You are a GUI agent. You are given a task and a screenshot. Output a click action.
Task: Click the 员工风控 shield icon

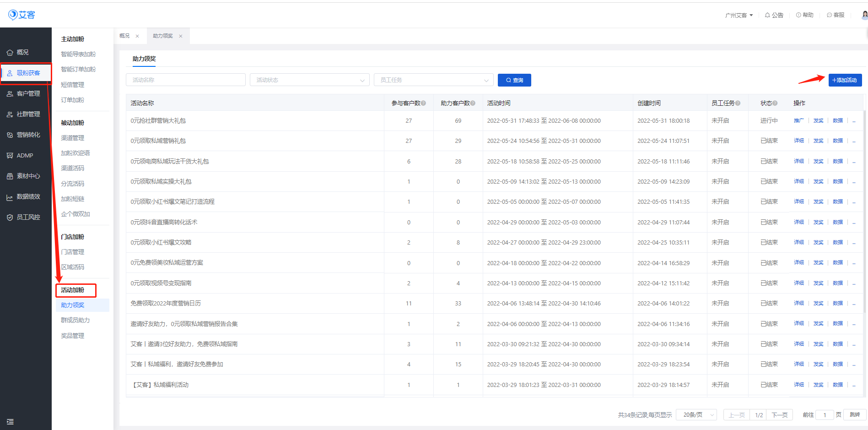(x=10, y=218)
